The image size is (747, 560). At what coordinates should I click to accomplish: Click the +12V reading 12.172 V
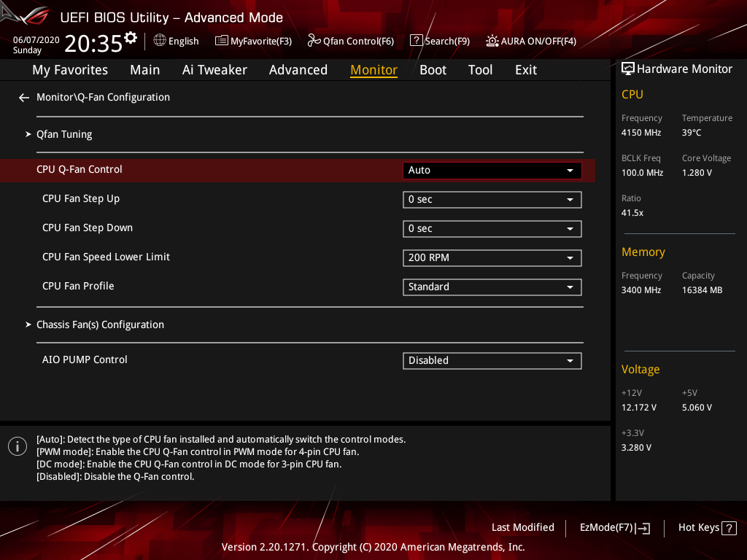tap(639, 408)
